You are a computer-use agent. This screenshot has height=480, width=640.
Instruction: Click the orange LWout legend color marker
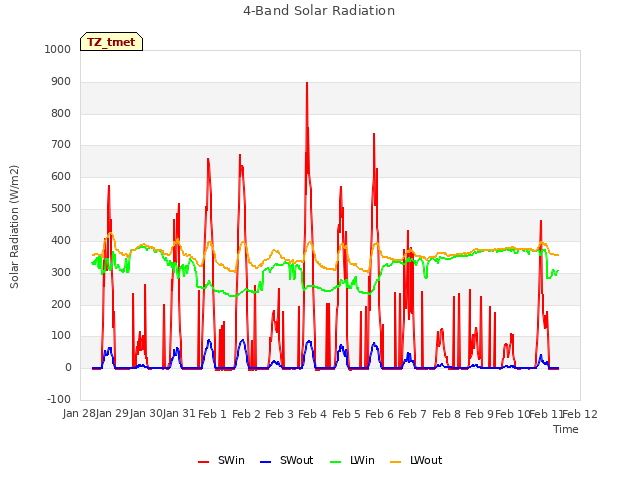point(396,462)
